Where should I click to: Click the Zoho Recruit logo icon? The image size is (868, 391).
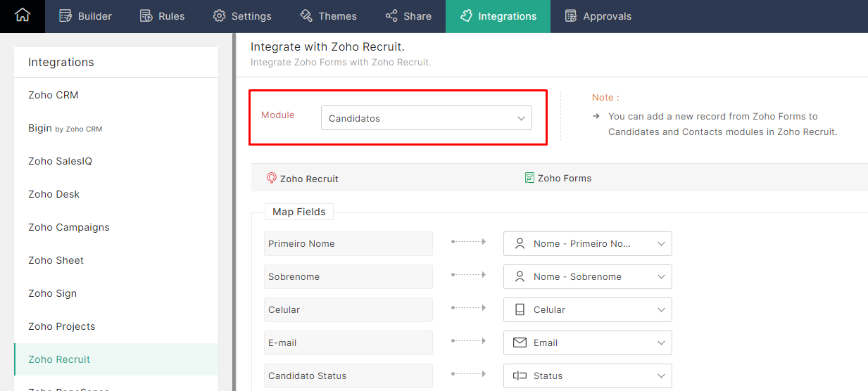272,179
